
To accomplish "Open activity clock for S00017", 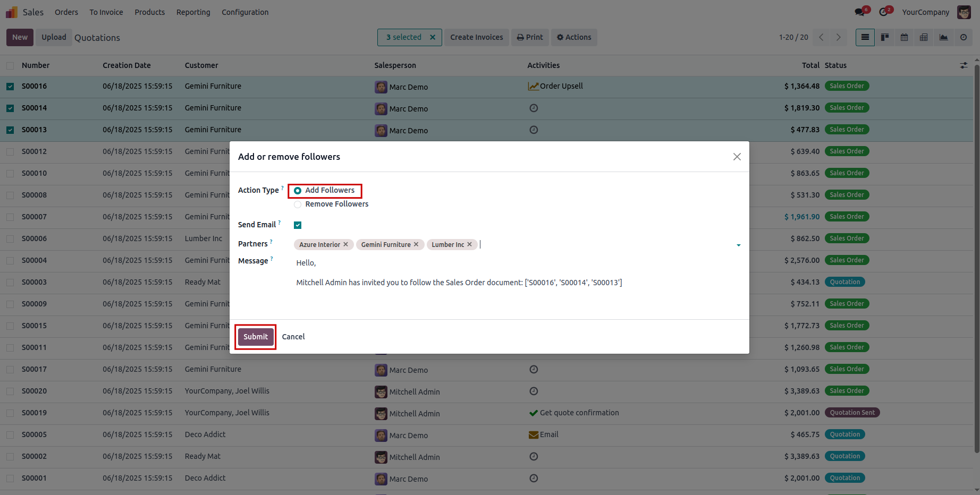I will point(534,369).
